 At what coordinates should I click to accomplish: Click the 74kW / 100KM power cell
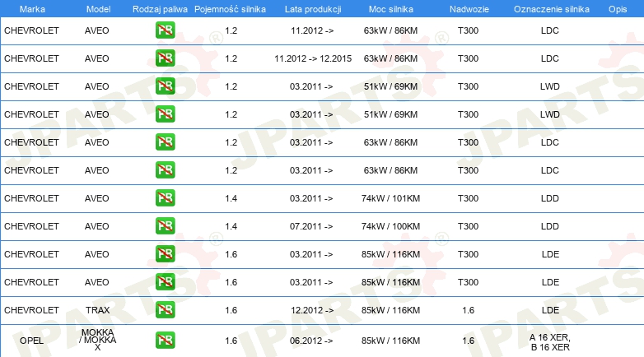coord(390,226)
